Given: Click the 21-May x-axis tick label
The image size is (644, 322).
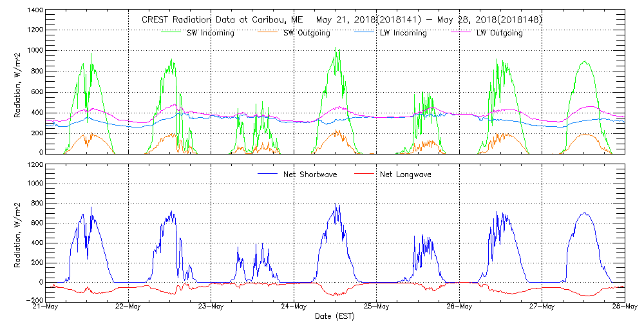Looking at the screenshot, I should point(46,307).
